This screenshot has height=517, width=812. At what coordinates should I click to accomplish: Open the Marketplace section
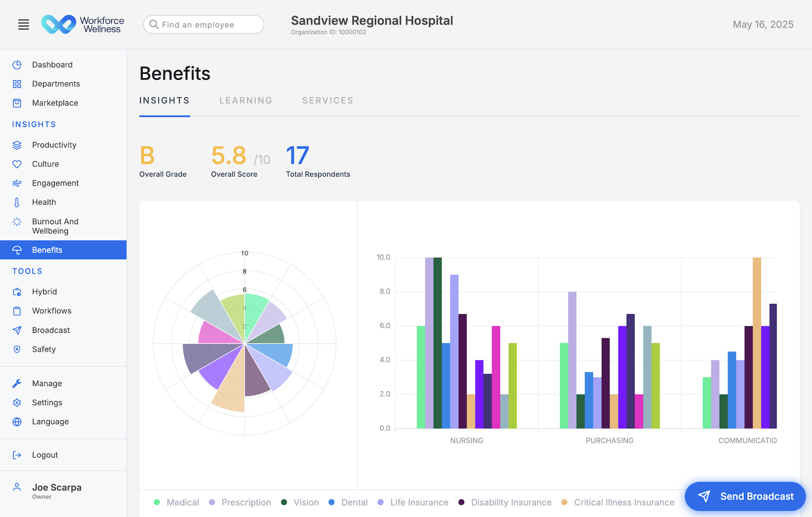click(17, 102)
